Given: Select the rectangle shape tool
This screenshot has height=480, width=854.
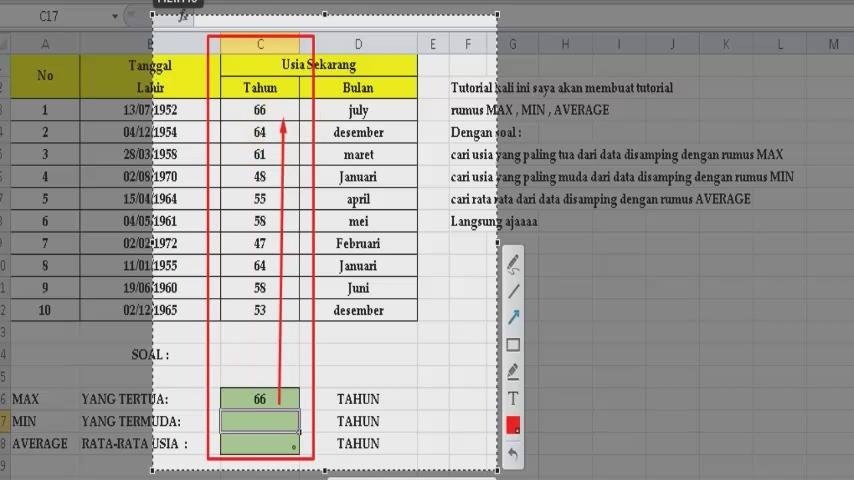Looking at the screenshot, I should coord(513,345).
